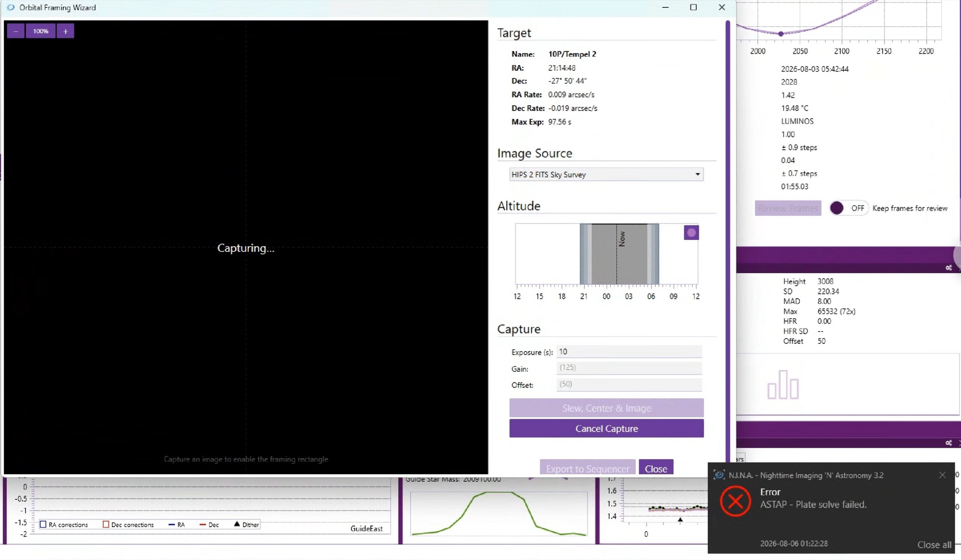Click the Slew, Center & Image button
This screenshot has height=560, width=961.
click(606, 408)
